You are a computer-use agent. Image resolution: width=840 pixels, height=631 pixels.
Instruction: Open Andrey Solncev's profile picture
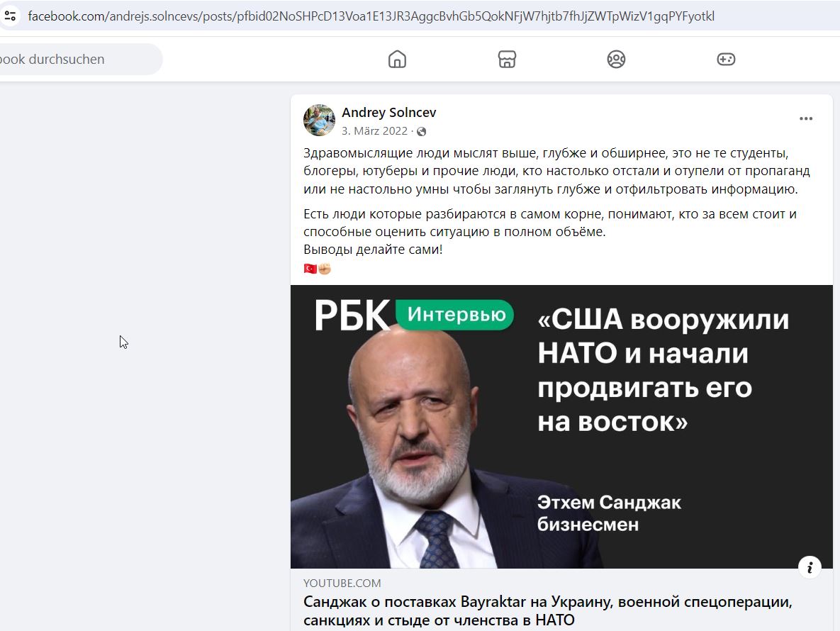tap(319, 120)
